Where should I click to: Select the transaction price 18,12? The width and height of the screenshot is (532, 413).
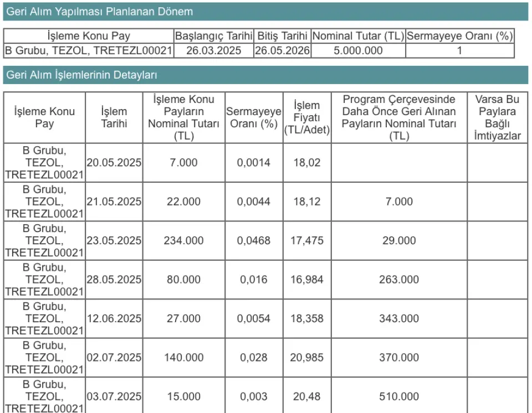tap(307, 202)
